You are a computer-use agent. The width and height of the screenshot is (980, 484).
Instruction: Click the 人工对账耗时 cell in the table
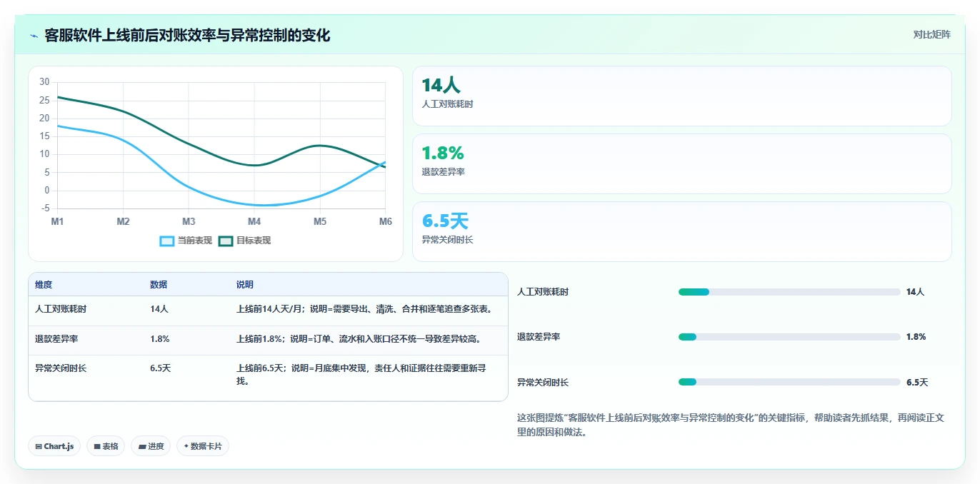(x=61, y=309)
